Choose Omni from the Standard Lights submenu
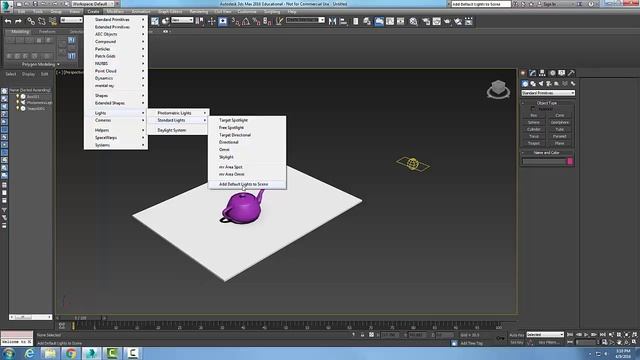The image size is (640, 360). coord(247,150)
